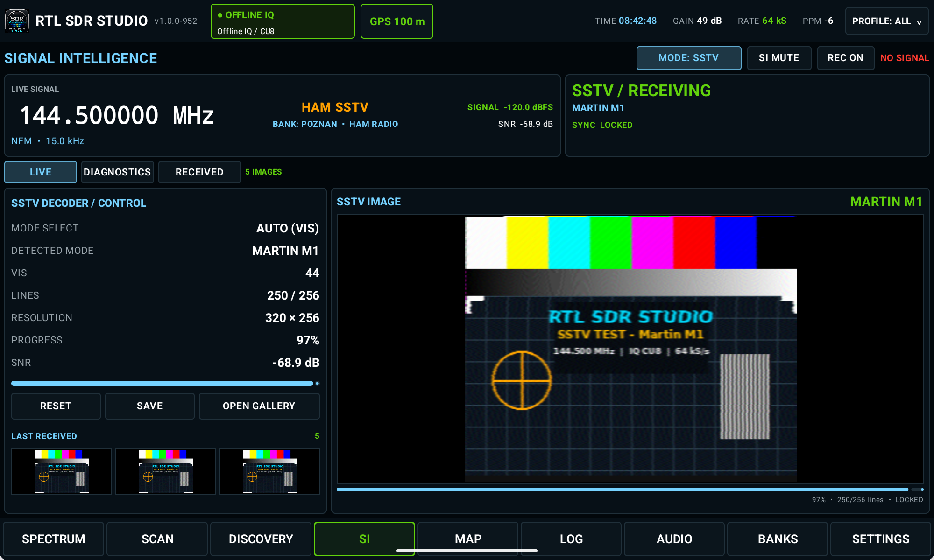Click the VIS 44 code value
The image size is (934, 560).
[312, 273]
